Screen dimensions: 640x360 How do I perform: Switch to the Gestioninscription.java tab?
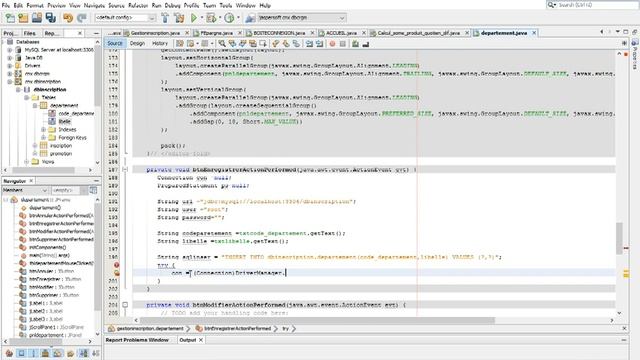coord(155,33)
